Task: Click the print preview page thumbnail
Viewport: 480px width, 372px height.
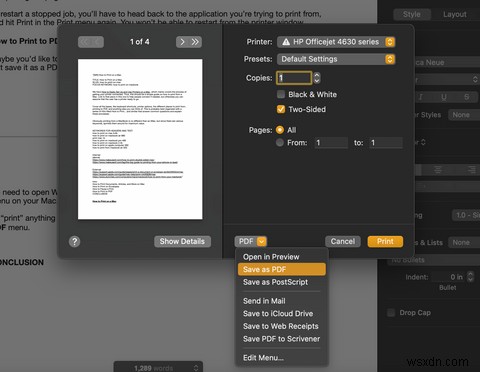Action: 140,139
